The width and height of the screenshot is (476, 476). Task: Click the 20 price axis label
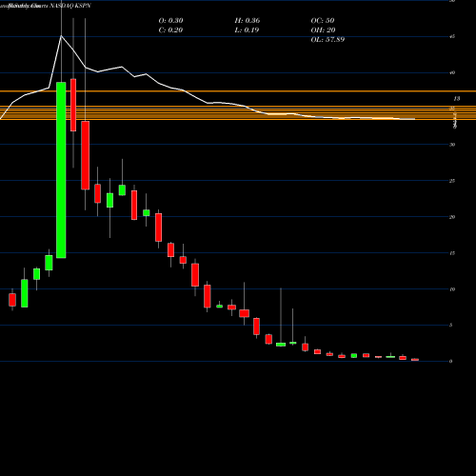pyautogui.click(x=452, y=217)
